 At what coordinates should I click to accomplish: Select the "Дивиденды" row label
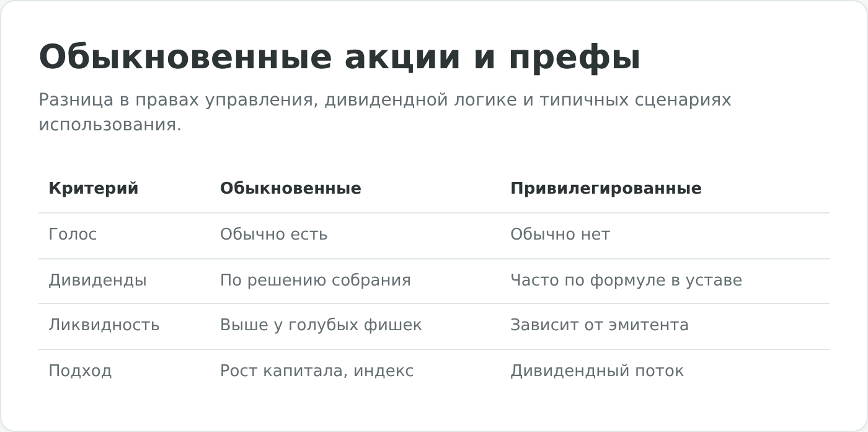coord(97,281)
